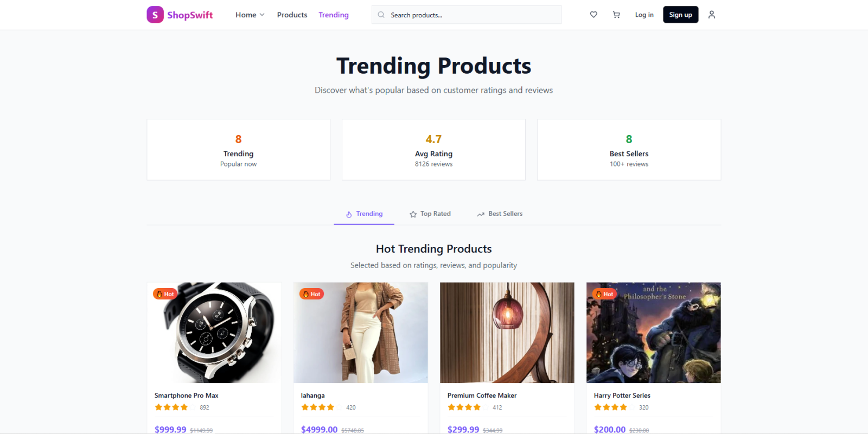
Task: Open the user profile icon
Action: click(712, 15)
